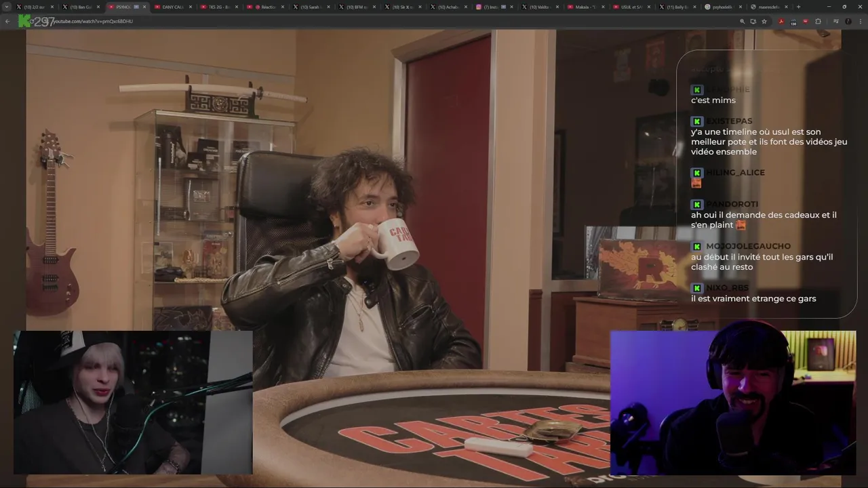This screenshot has height=488, width=868.
Task: Open the '(7) Insta' Instagram tab
Action: coord(494,7)
